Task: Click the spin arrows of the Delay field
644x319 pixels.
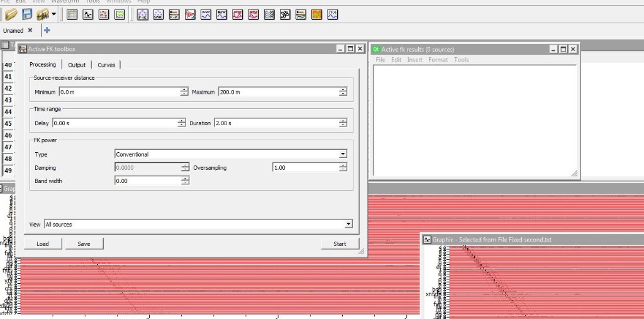Action: [x=182, y=123]
